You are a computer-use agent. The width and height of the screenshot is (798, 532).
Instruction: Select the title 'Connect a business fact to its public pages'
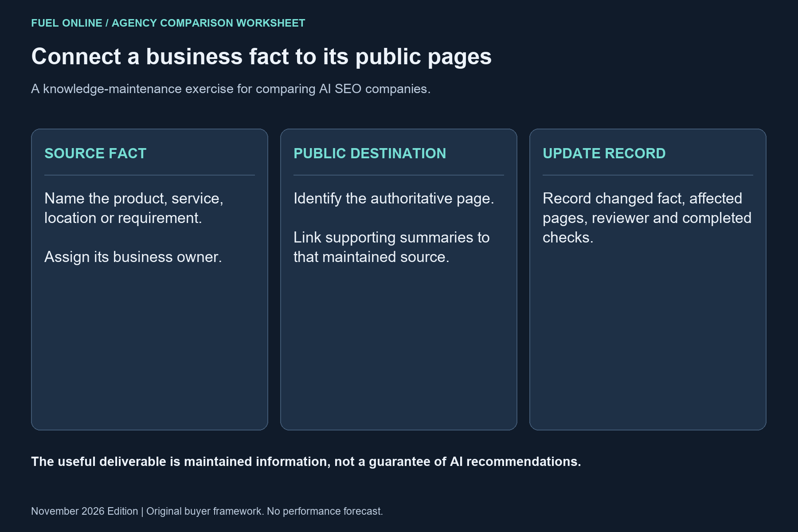(x=262, y=57)
